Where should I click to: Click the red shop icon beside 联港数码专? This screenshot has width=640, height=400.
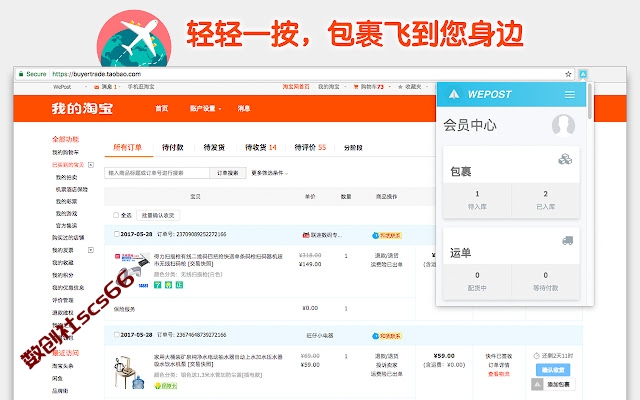306,235
